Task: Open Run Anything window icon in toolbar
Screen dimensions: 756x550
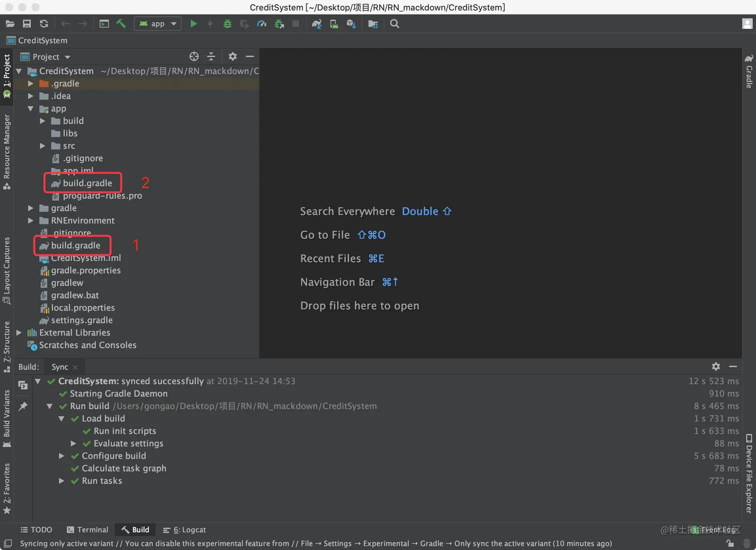Action: coord(104,23)
